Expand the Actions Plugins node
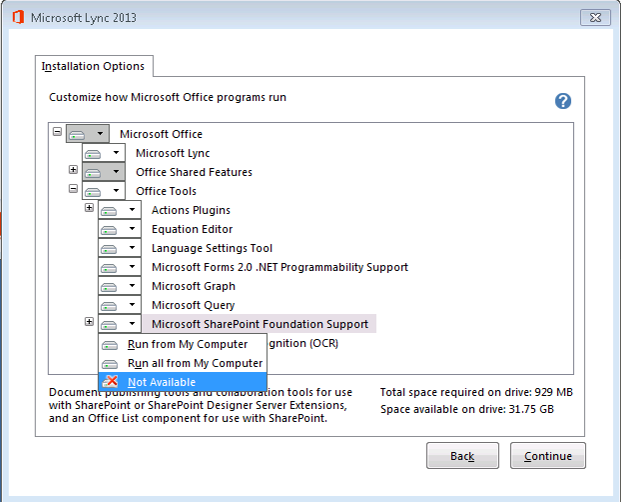 pos(89,207)
